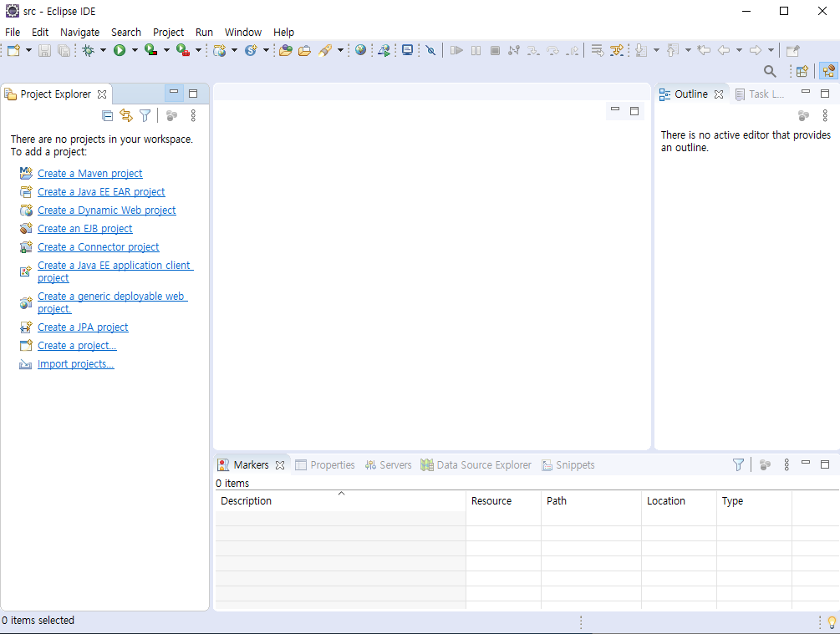
Task: Click the Save toolbar icon
Action: pos(45,50)
